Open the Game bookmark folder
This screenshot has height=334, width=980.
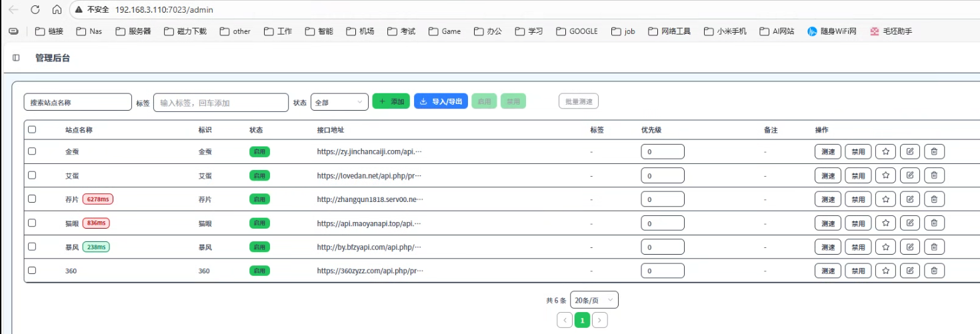pyautogui.click(x=445, y=31)
